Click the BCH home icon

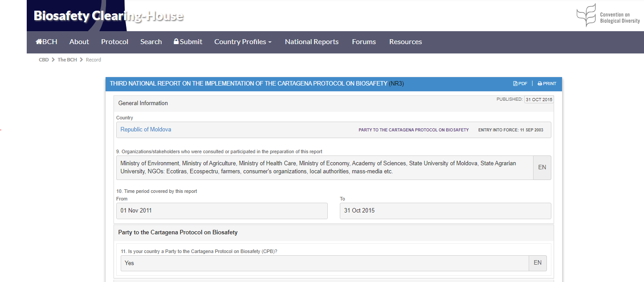pyautogui.click(x=39, y=42)
